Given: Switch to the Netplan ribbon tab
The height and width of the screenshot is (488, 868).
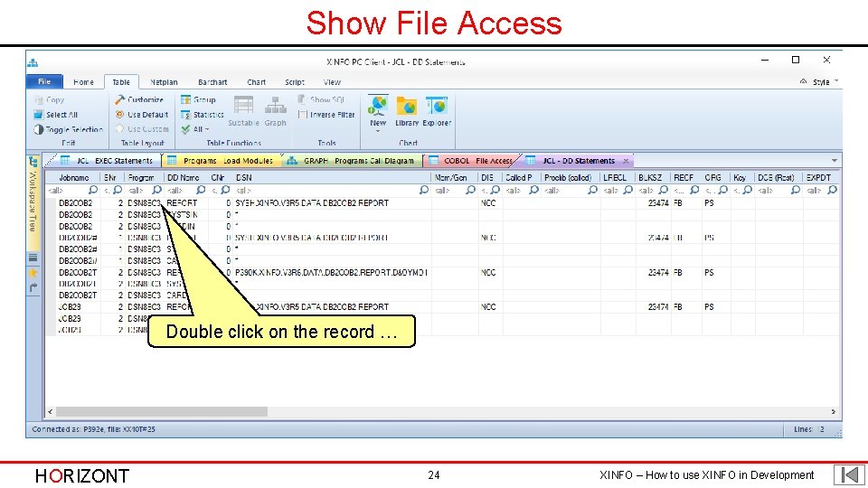Looking at the screenshot, I should coord(164,82).
